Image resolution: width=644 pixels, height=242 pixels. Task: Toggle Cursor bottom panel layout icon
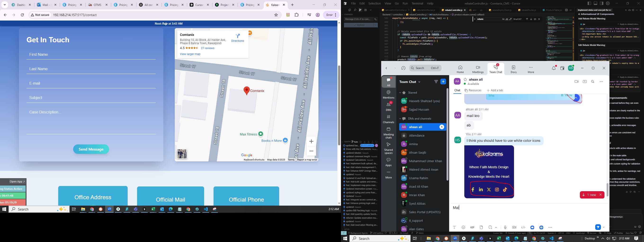click(595, 4)
